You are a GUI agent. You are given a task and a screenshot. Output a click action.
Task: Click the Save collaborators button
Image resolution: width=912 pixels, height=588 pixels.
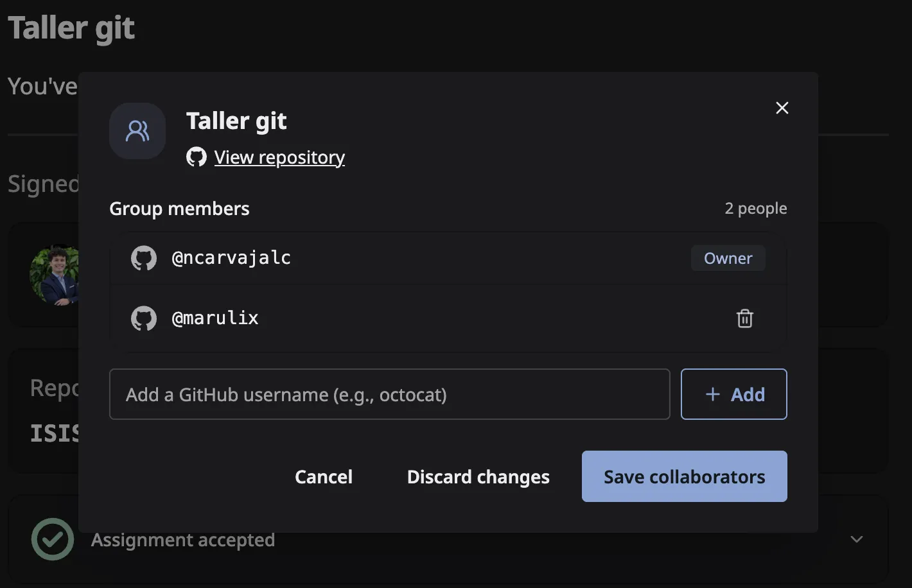684,476
